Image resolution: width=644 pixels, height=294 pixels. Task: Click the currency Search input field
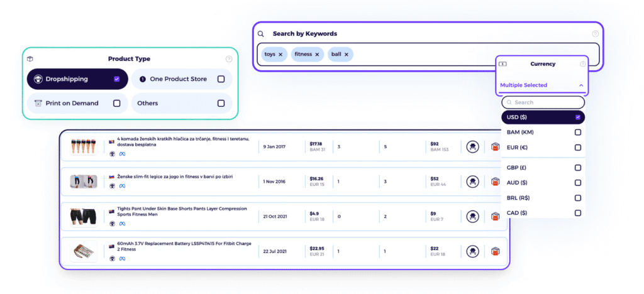[543, 102]
